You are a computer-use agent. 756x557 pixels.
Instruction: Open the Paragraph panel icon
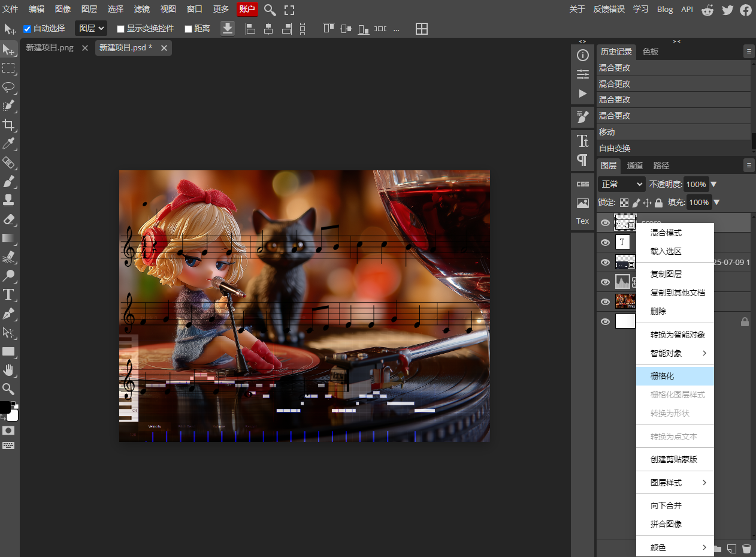583,160
